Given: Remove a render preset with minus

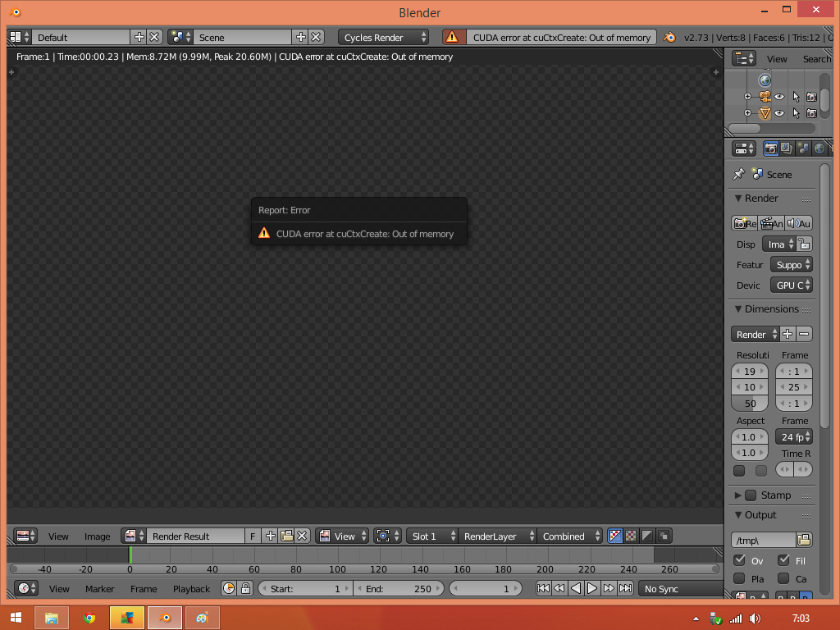Looking at the screenshot, I should pyautogui.click(x=804, y=335).
